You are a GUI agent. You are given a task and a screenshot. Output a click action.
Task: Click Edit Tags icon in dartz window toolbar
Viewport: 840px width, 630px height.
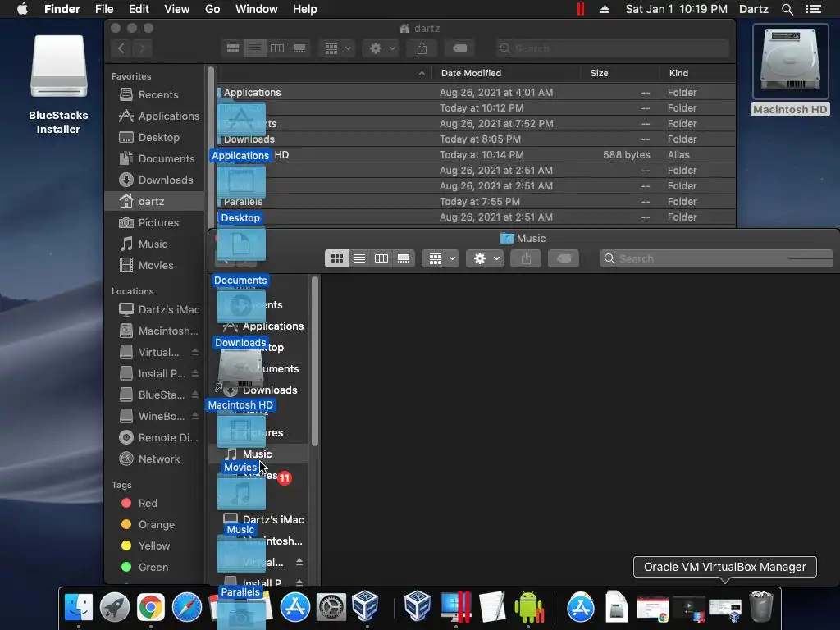(x=459, y=48)
